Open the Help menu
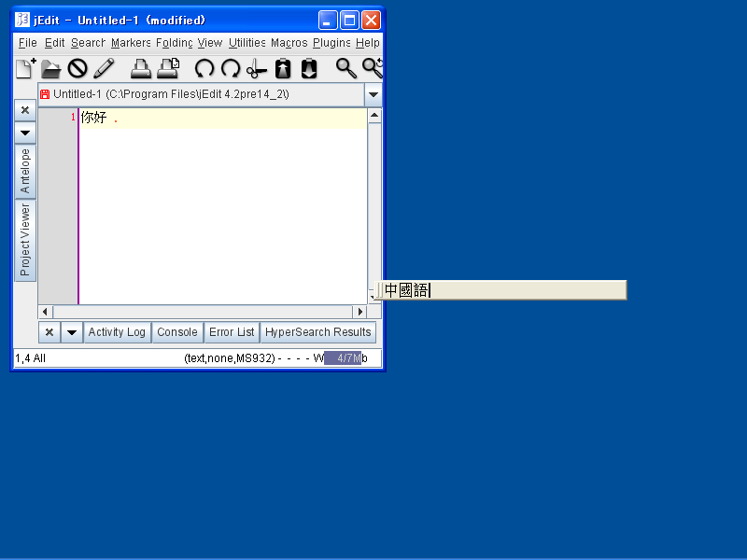 click(367, 43)
